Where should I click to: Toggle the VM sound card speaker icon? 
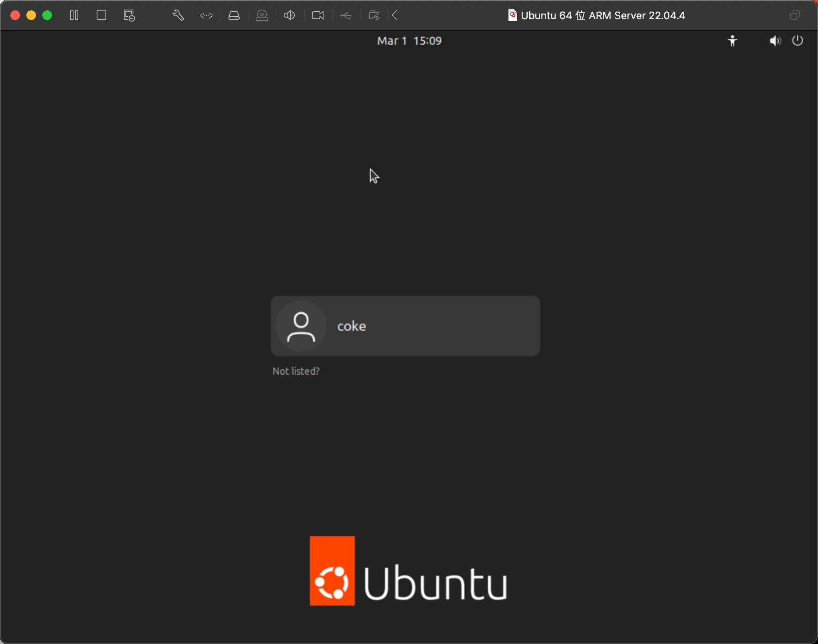(x=290, y=16)
